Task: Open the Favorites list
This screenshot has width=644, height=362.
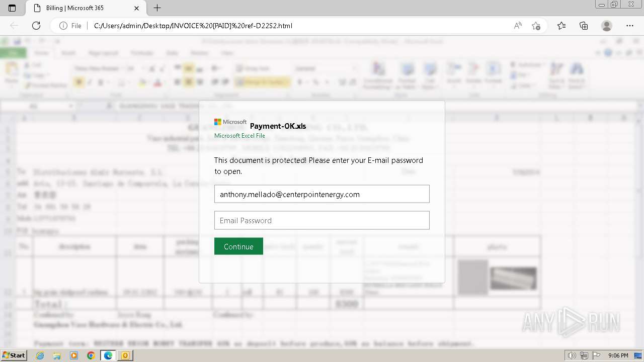Action: coord(561,26)
